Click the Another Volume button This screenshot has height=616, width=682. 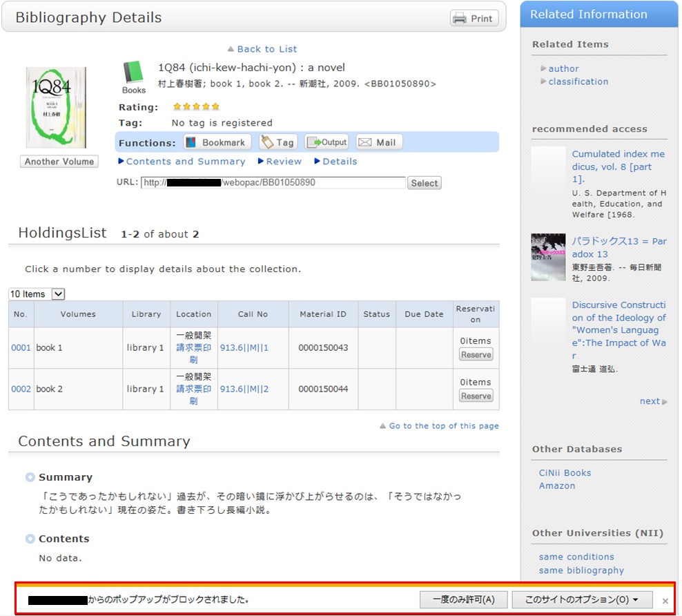point(59,162)
